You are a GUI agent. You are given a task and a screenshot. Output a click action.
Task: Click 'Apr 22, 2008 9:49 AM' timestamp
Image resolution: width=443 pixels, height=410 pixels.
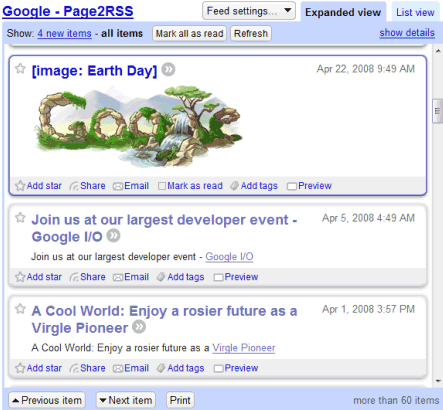[x=366, y=69]
